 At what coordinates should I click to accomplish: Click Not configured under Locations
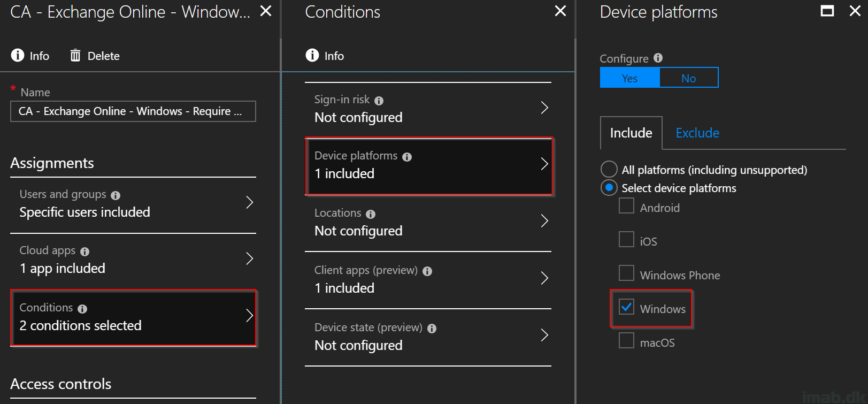pyautogui.click(x=358, y=231)
